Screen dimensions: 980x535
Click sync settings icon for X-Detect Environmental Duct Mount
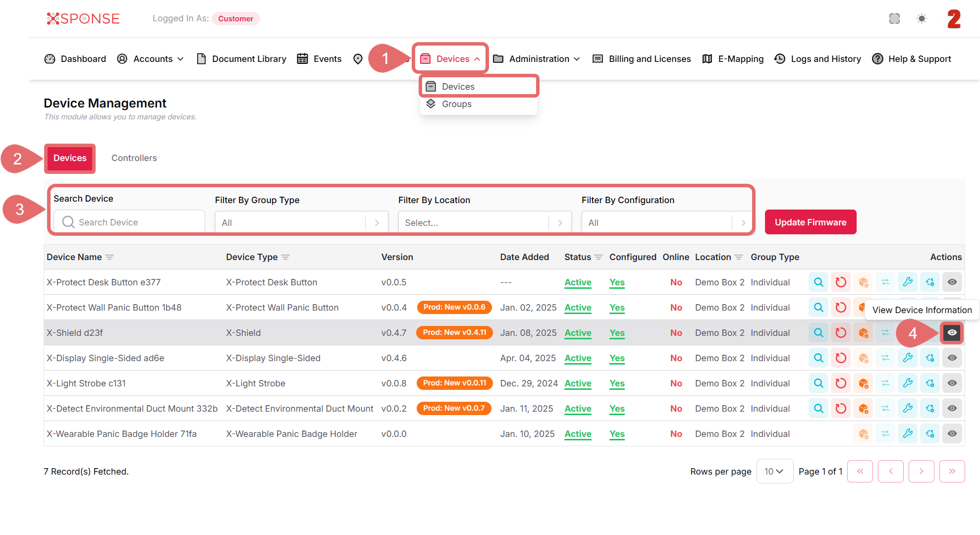(930, 409)
